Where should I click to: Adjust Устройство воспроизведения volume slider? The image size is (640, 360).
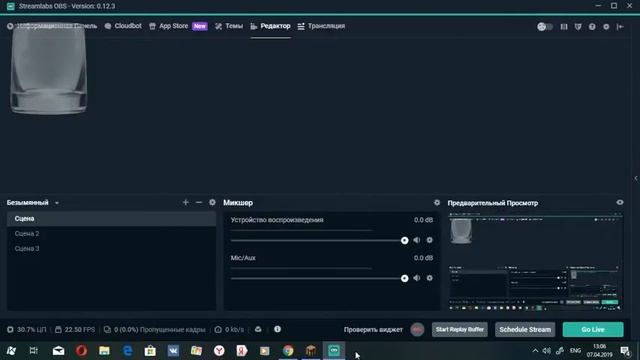click(x=319, y=240)
